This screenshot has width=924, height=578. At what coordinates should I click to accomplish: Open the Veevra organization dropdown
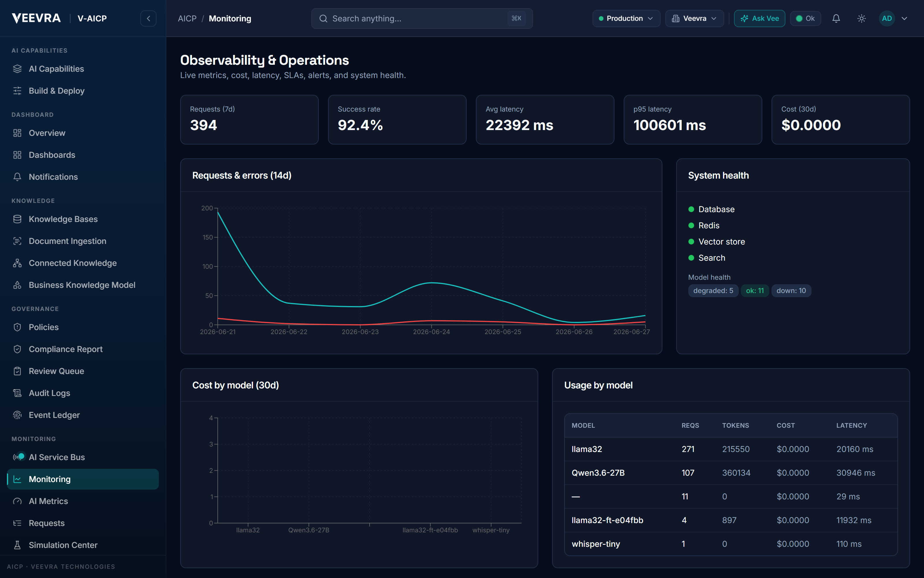[694, 18]
